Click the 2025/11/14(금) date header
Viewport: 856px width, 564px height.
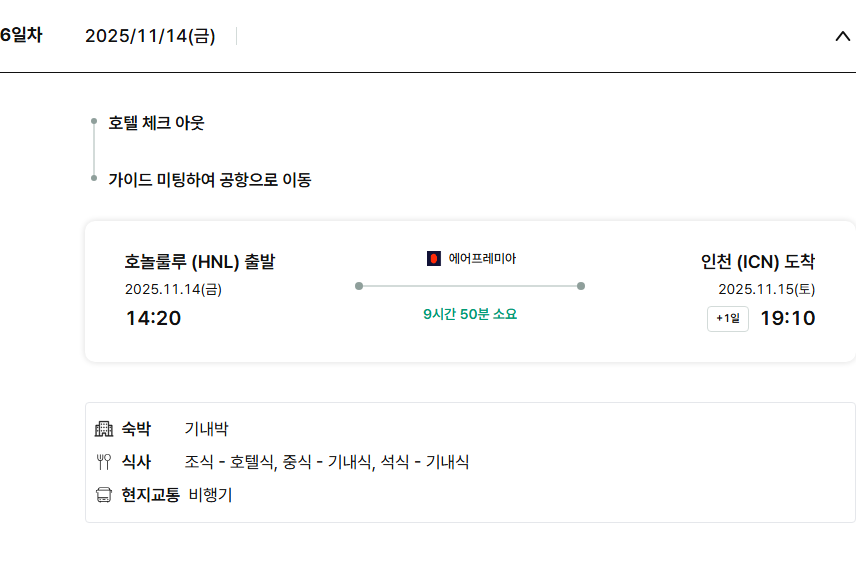150,37
